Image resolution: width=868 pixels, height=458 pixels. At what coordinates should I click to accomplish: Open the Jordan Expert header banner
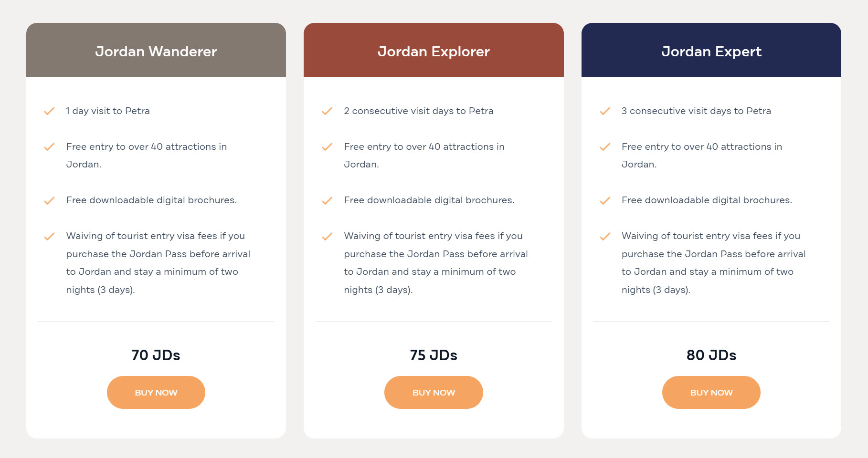pos(711,50)
